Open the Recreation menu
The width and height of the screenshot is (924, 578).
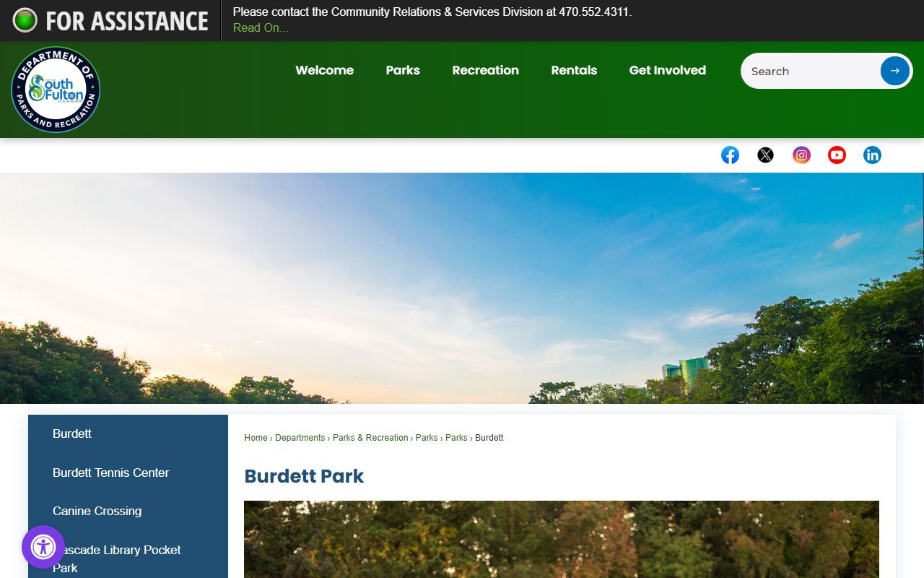tap(485, 70)
